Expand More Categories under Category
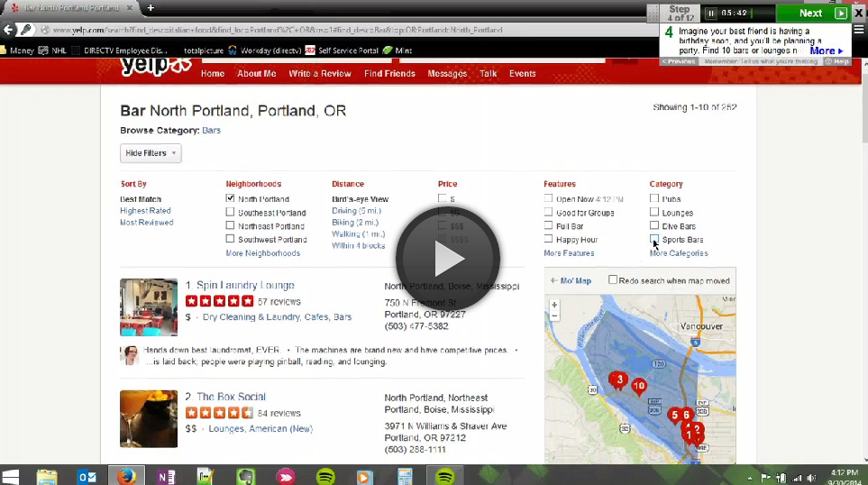The height and width of the screenshot is (485, 868). [x=679, y=253]
